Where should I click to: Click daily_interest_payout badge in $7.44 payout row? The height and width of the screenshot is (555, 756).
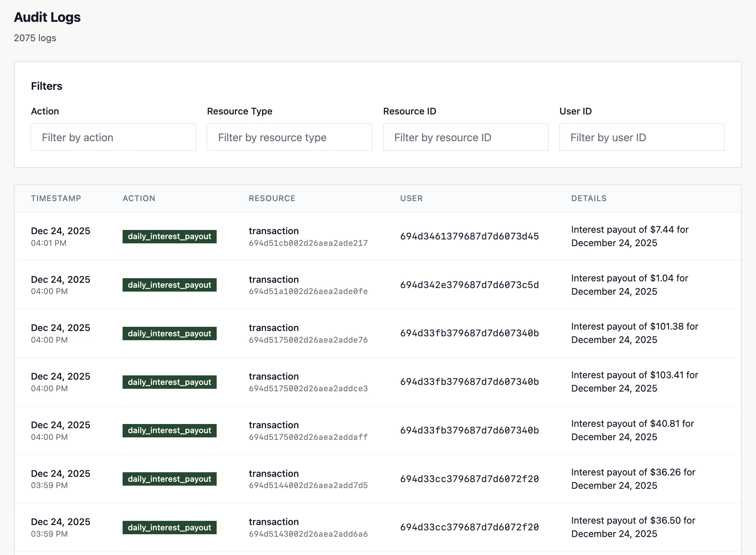[169, 236]
